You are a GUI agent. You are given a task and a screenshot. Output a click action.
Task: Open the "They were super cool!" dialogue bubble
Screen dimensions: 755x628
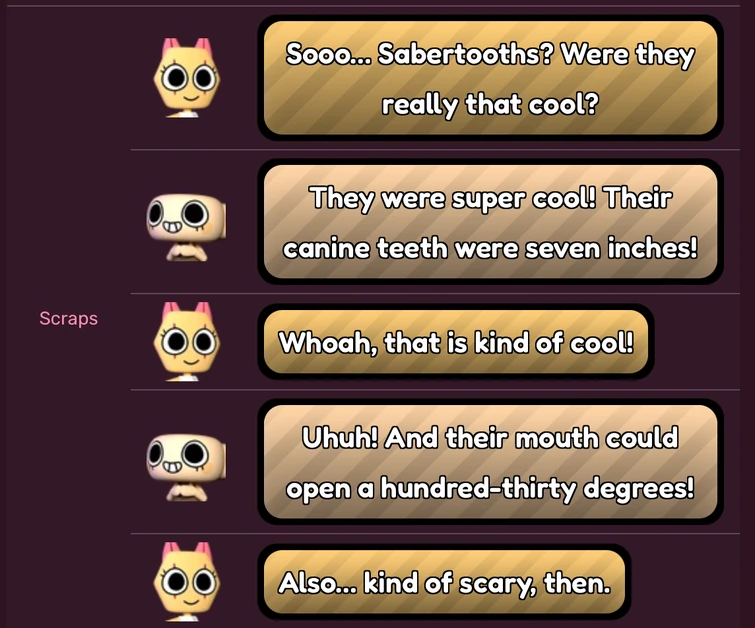click(x=490, y=222)
